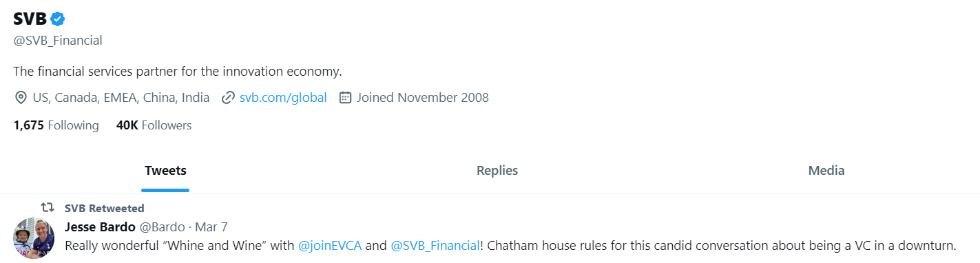Click the retweet icon above Jesse Bardo's tweet

47,207
